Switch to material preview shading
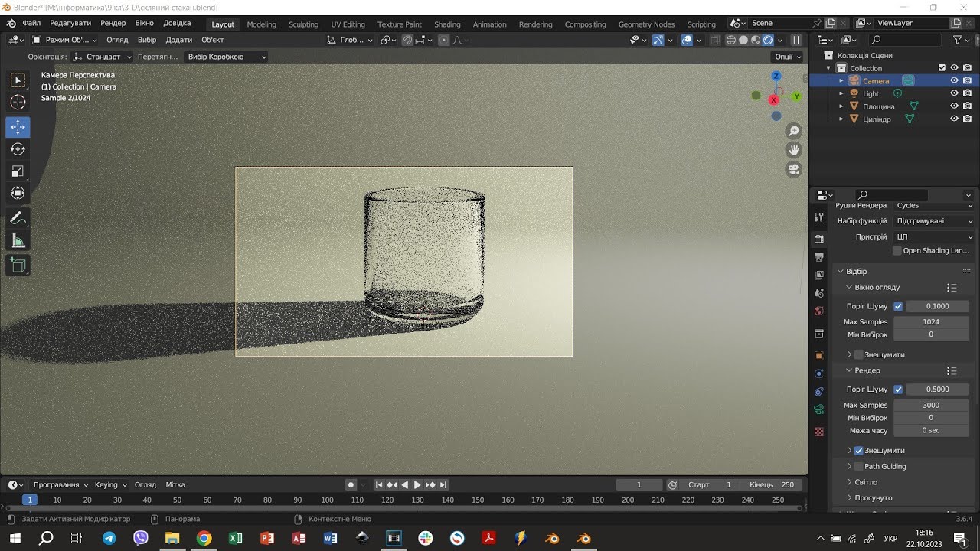980x551 pixels. click(x=756, y=40)
